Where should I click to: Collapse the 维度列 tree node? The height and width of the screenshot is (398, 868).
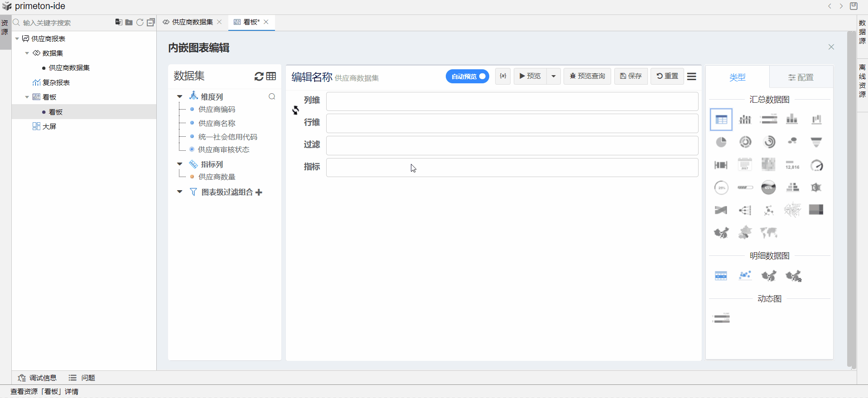(x=180, y=96)
